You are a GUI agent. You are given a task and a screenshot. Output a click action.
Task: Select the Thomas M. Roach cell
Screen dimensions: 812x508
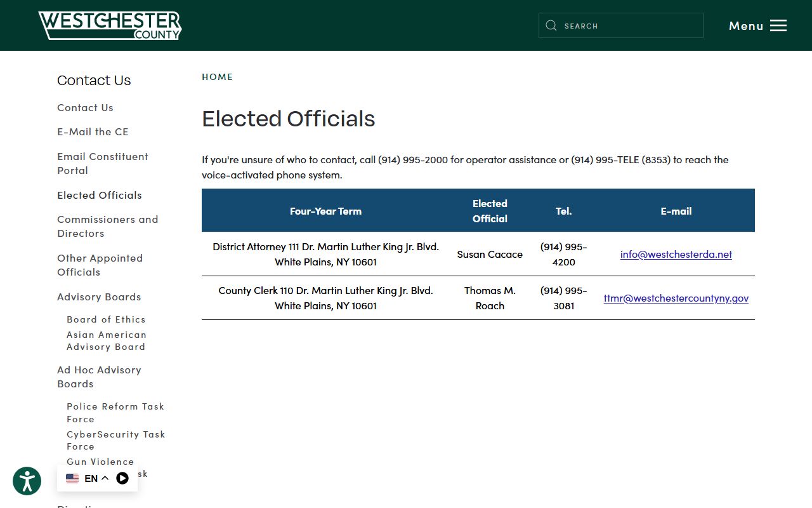490,298
